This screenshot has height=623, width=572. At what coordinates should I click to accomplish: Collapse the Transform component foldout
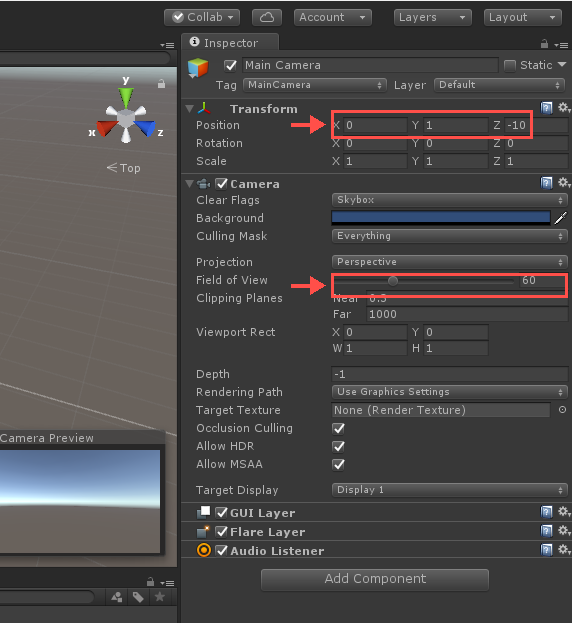click(190, 108)
